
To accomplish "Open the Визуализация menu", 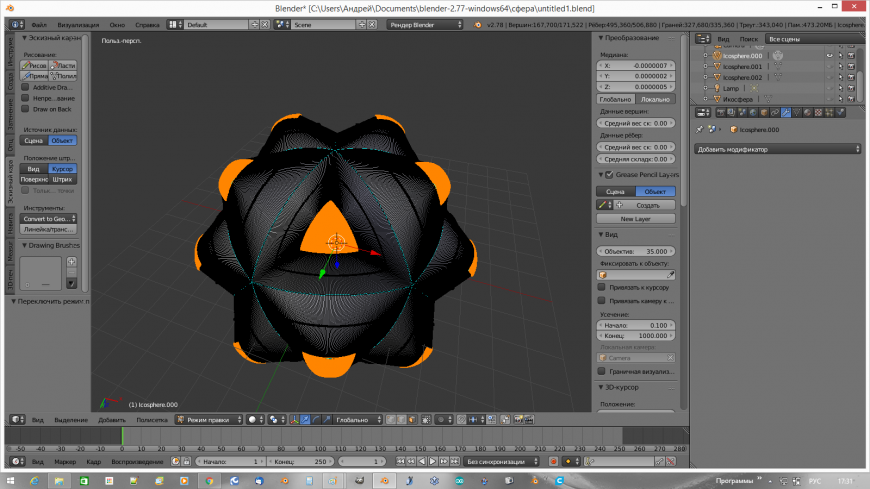I will (78, 25).
